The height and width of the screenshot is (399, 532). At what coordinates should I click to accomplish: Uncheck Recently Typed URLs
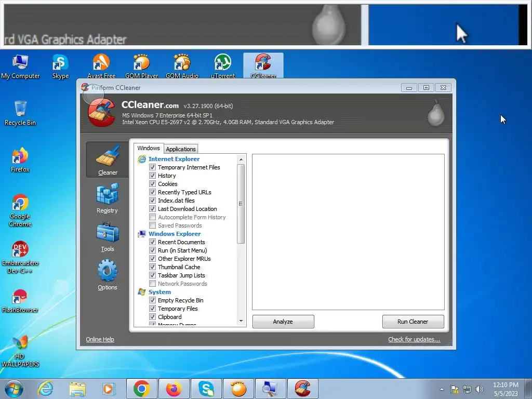point(153,192)
